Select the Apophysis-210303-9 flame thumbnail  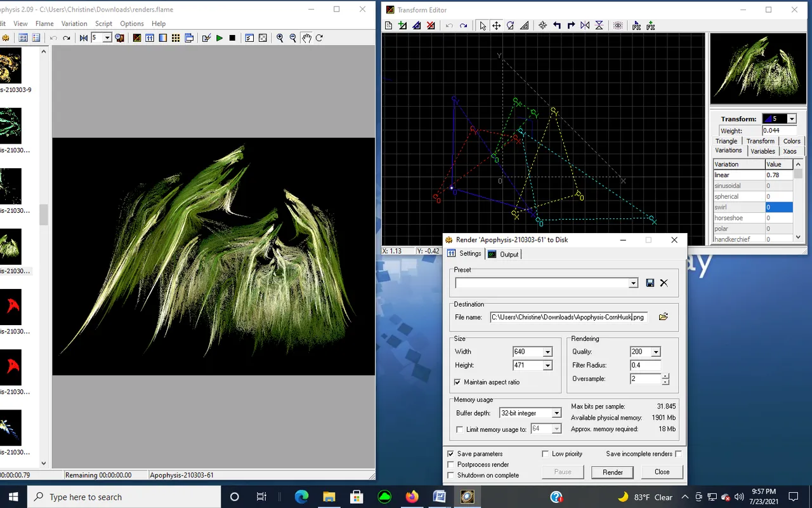11,65
